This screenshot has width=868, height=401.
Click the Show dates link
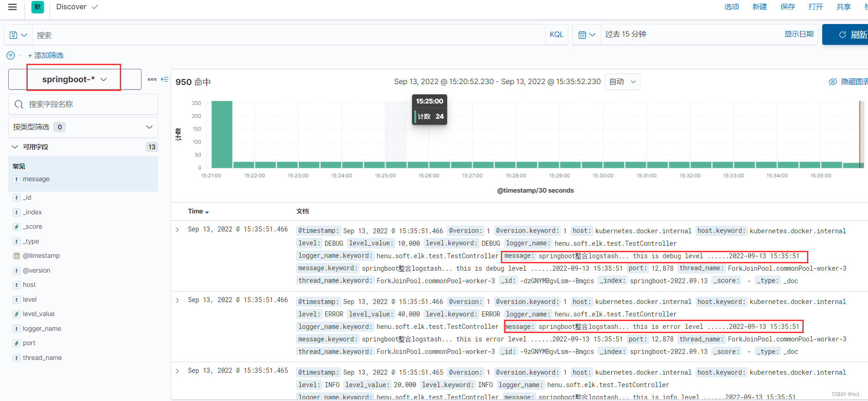click(x=799, y=34)
